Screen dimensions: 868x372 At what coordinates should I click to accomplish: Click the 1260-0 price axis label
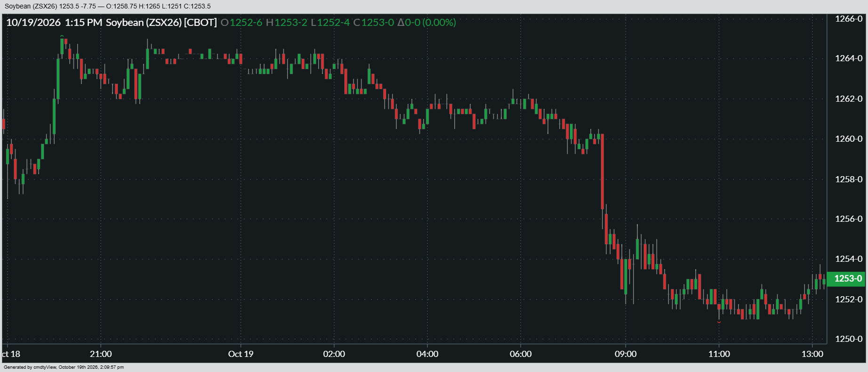click(849, 139)
